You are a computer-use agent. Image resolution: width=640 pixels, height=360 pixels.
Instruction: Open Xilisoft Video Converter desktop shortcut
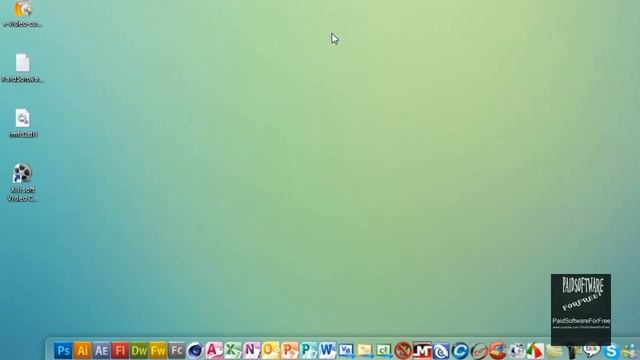click(x=22, y=182)
